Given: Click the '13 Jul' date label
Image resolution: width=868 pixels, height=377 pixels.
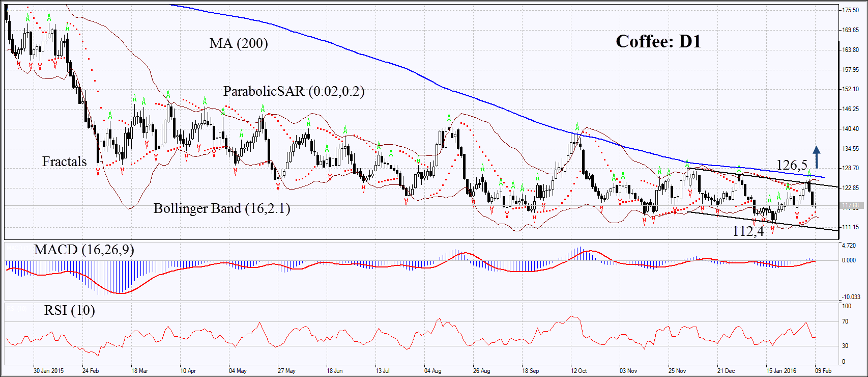Looking at the screenshot, I should tap(383, 371).
